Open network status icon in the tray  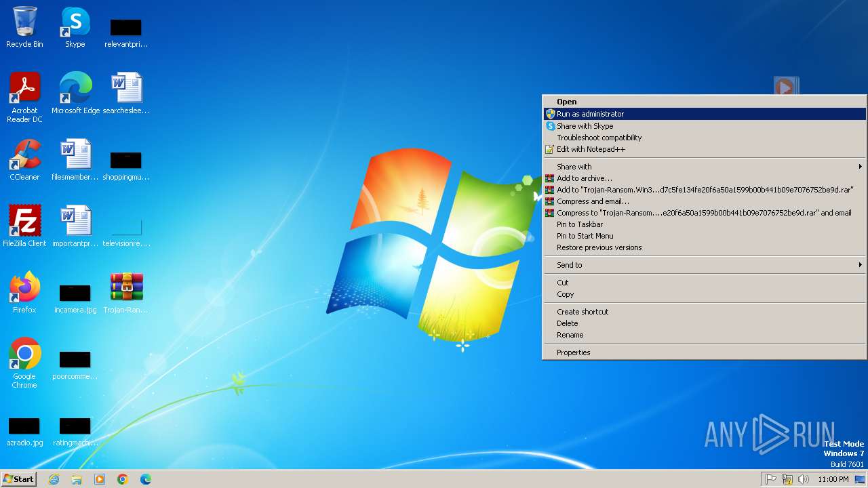[x=787, y=479]
